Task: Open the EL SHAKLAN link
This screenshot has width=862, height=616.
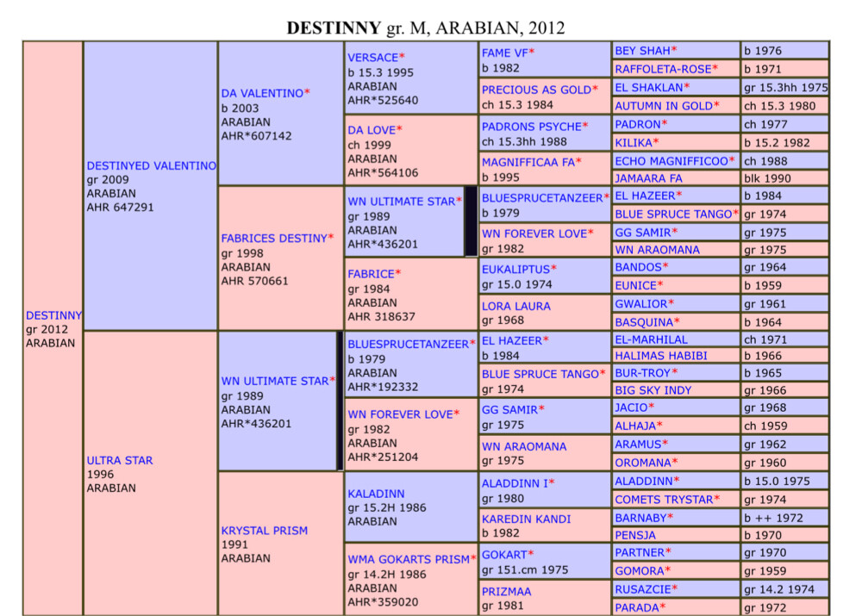Action: 649,87
